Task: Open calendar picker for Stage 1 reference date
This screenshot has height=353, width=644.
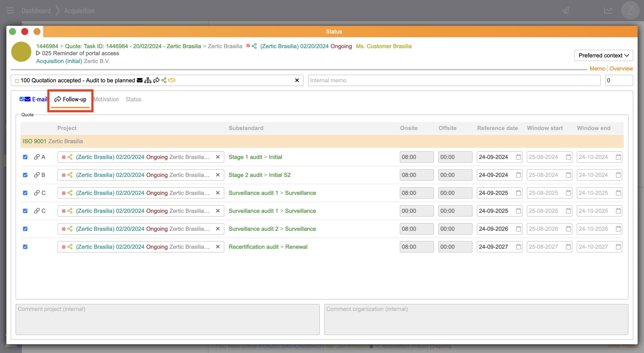Action: click(518, 157)
